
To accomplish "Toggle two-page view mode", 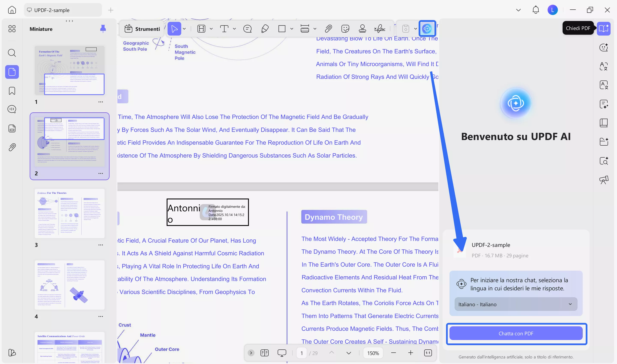I will tap(264, 353).
